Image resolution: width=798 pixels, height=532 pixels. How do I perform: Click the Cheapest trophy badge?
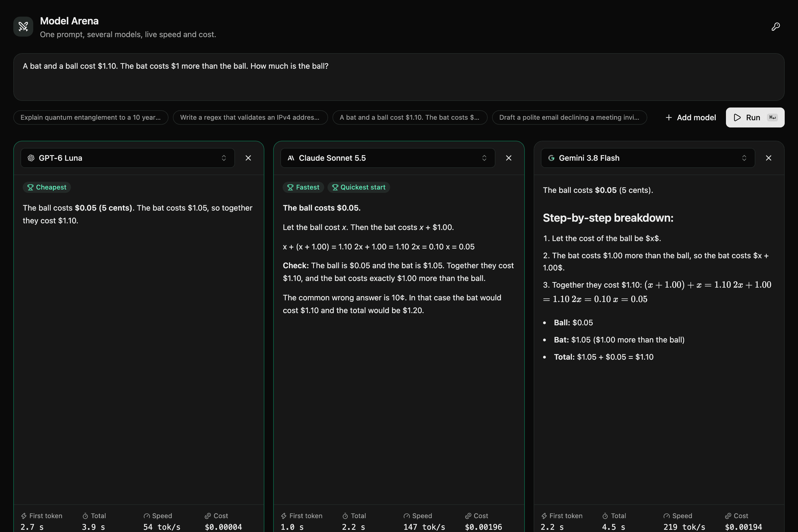click(47, 187)
